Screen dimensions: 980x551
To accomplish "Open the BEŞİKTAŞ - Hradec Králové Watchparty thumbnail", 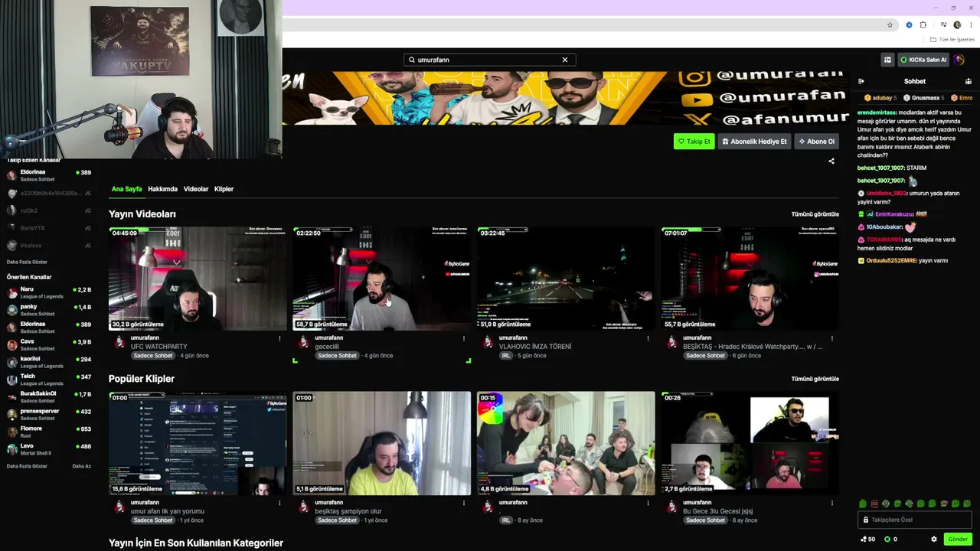I will coord(750,279).
